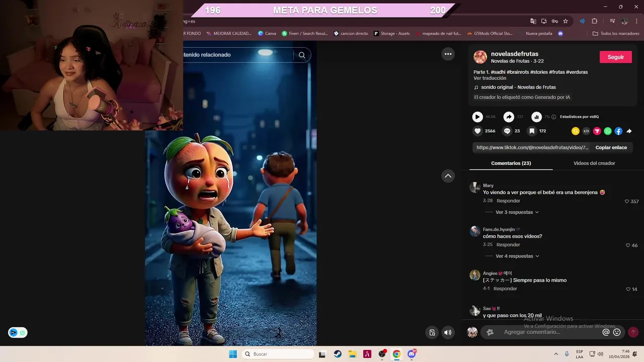Click the Chrome password key icon
Screen dimensions: 644x362
tap(555, 21)
